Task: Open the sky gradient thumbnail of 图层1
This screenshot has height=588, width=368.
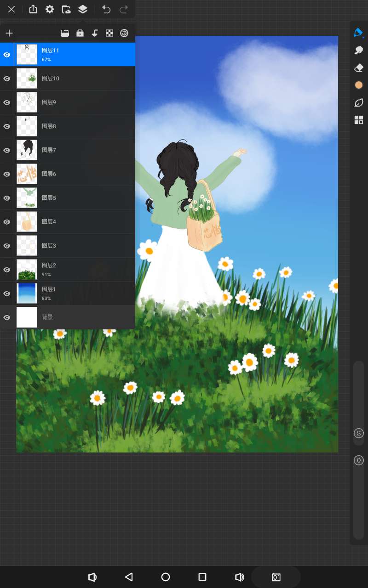Action: (x=27, y=294)
